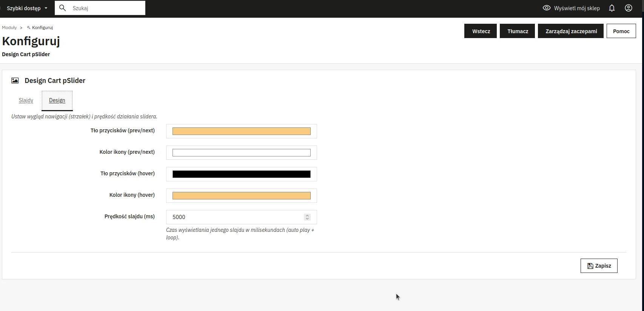
Task: Click the eye icon beside Wyświetl mój sklep
Action: (546, 8)
